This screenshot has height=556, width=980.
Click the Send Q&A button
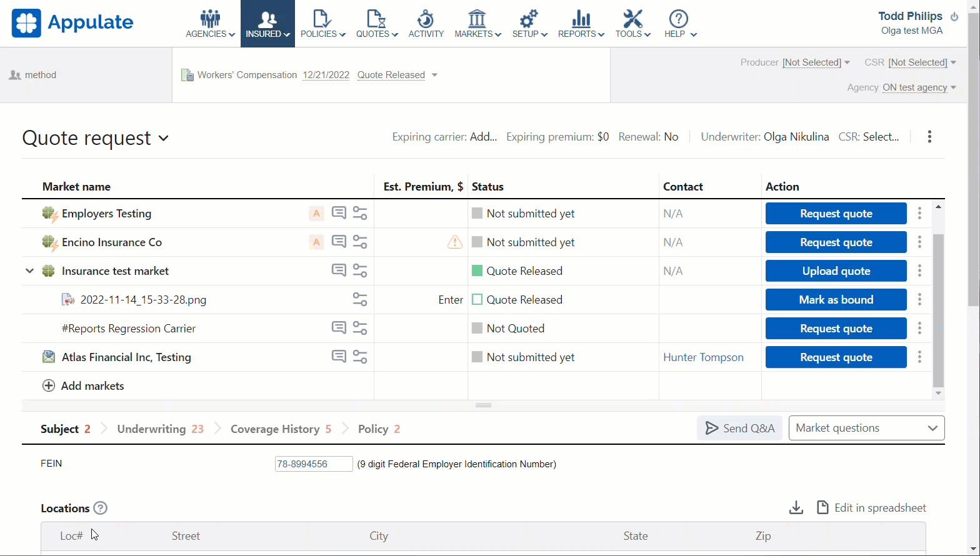(x=739, y=428)
